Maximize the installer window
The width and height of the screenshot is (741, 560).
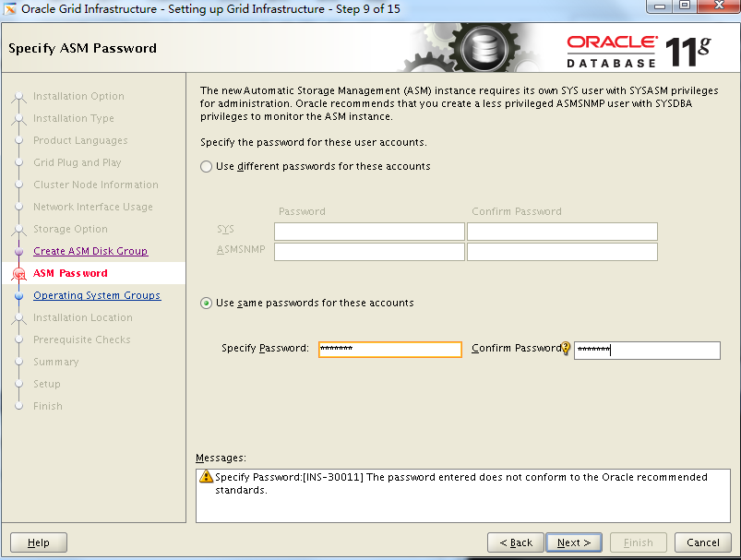(685, 6)
